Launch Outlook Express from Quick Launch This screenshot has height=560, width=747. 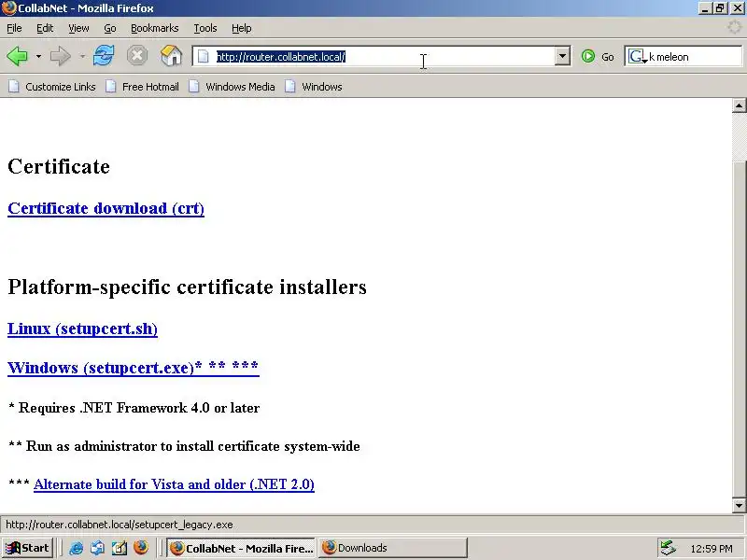click(x=97, y=548)
